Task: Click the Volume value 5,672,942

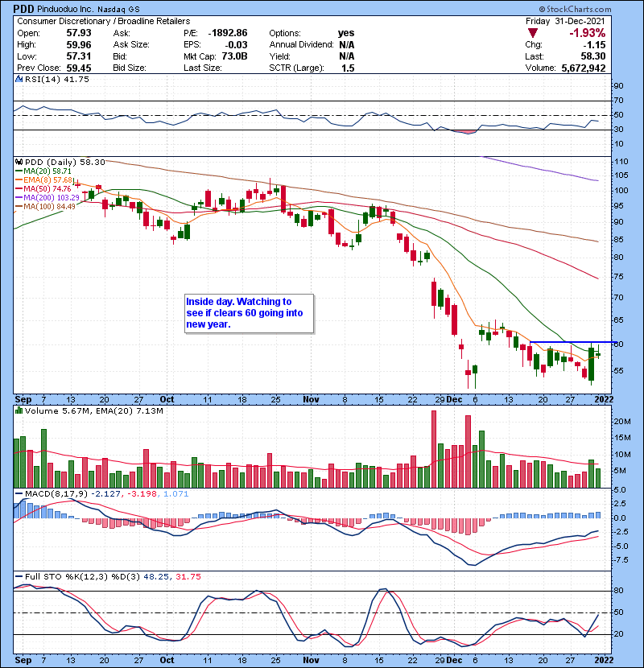Action: [x=584, y=68]
